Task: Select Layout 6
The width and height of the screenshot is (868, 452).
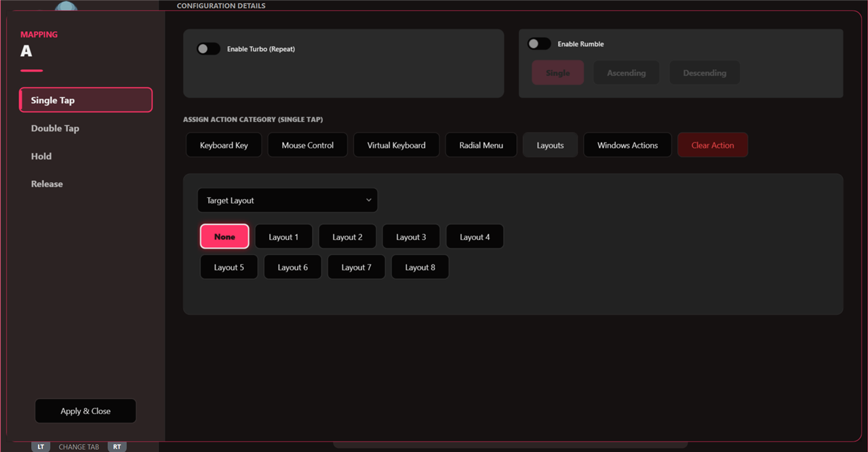Action: pos(292,267)
